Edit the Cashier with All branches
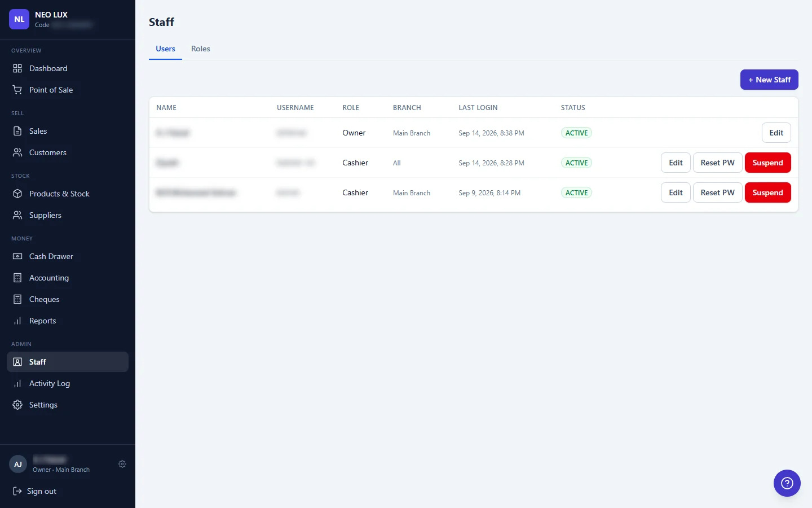 (676, 163)
